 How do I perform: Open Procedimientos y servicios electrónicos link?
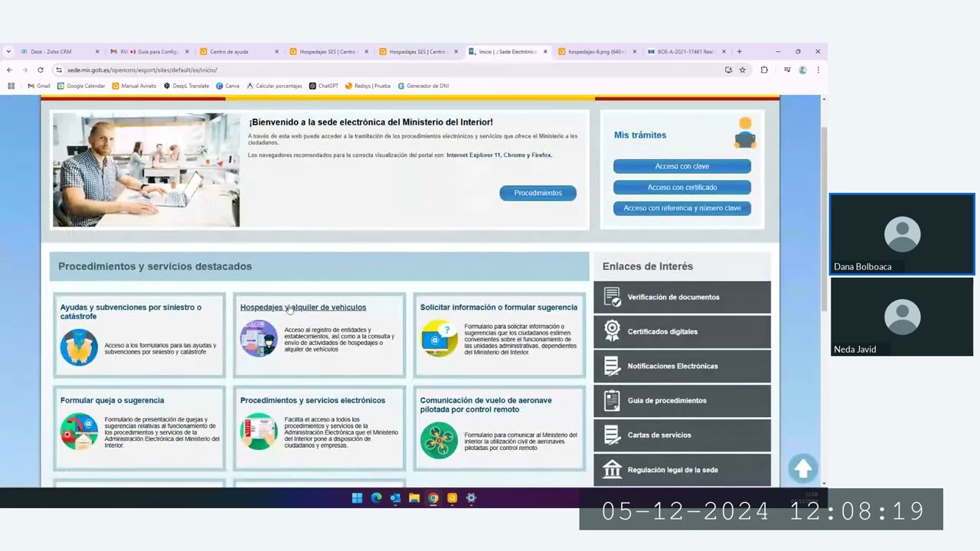click(312, 400)
